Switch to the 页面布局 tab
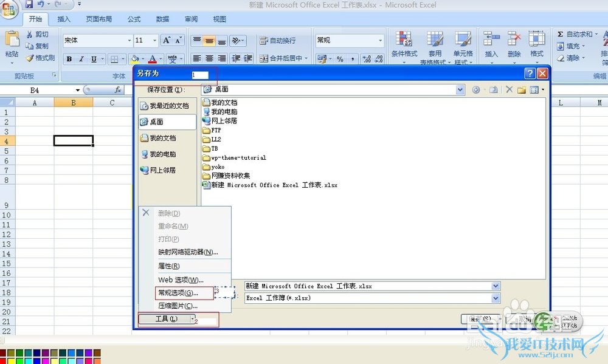 [99, 19]
